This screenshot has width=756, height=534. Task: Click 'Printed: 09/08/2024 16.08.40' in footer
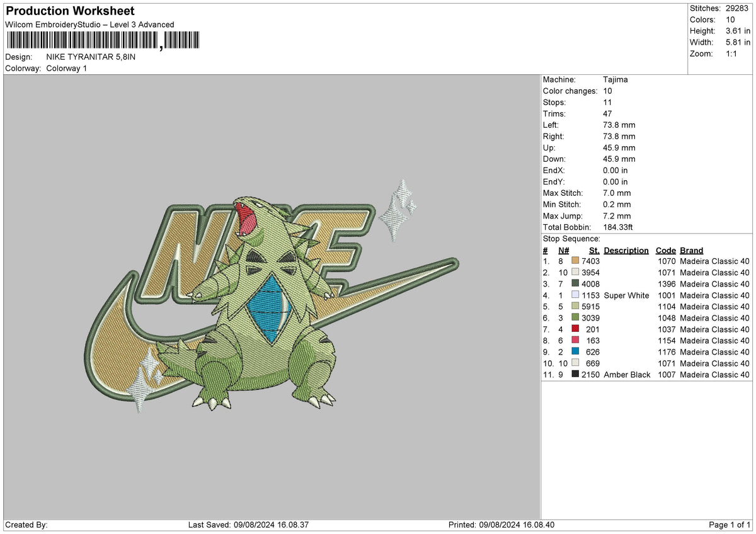(501, 525)
